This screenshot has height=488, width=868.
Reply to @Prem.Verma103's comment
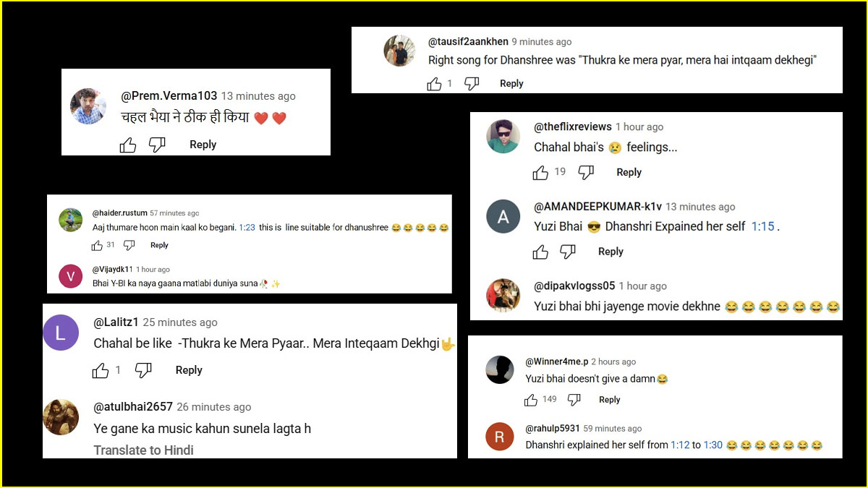[203, 145]
